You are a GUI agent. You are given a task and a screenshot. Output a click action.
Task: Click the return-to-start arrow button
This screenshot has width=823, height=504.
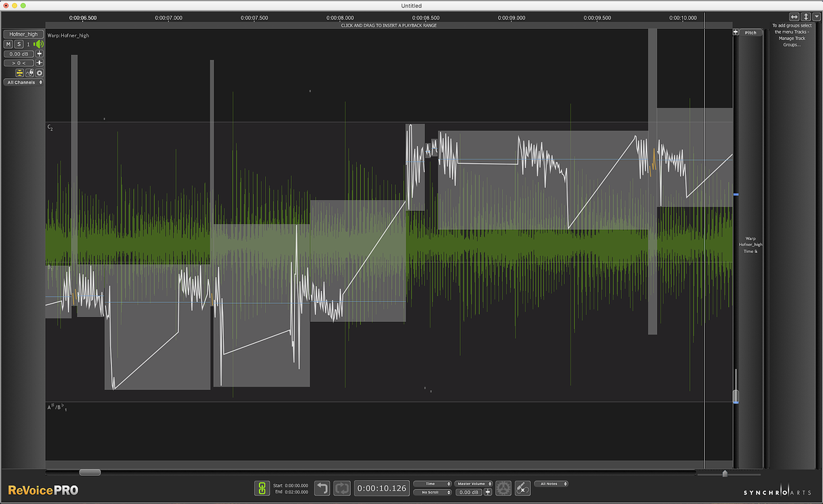[x=322, y=489]
